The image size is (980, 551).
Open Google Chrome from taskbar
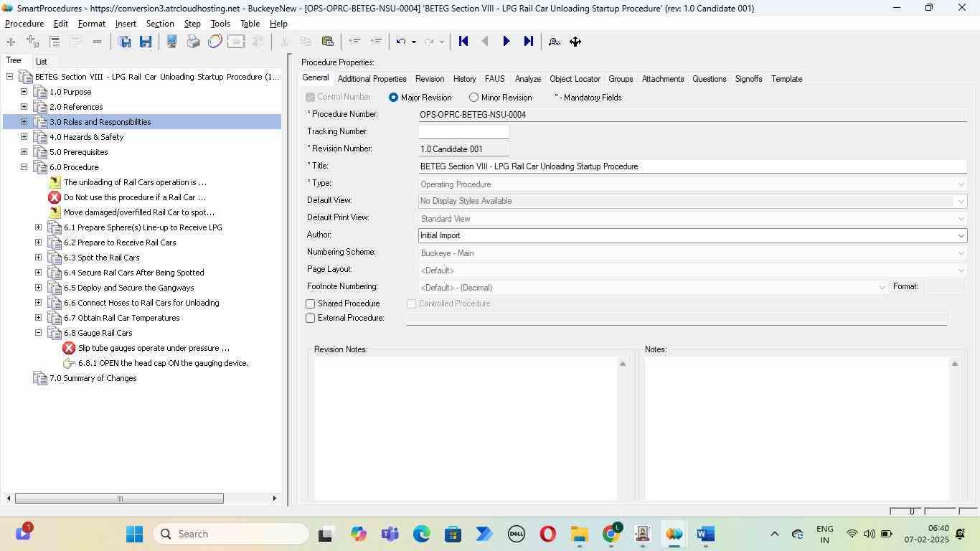611,534
